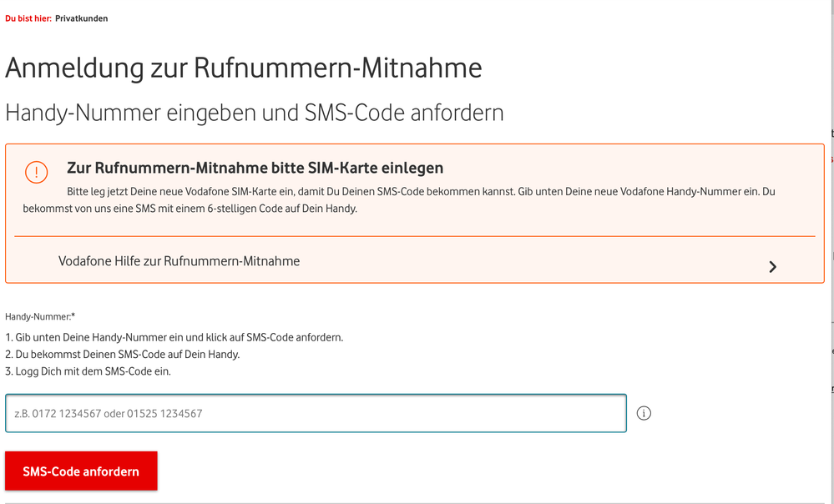Viewport: 834px width, 504px height.
Task: Click the page scrollbar on the right edge
Action: click(x=830, y=250)
